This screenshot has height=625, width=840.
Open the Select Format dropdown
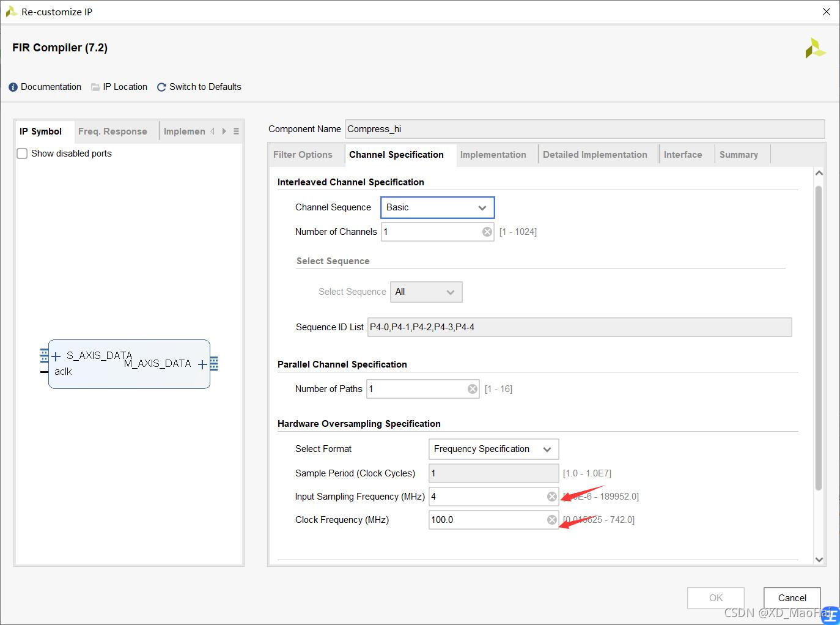(x=493, y=449)
